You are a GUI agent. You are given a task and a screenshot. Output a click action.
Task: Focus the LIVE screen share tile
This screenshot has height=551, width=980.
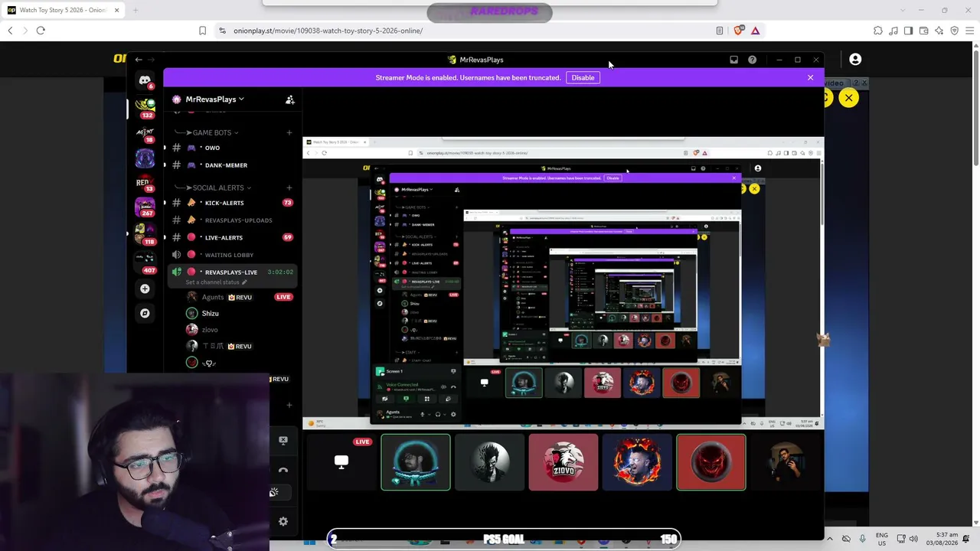click(x=342, y=462)
